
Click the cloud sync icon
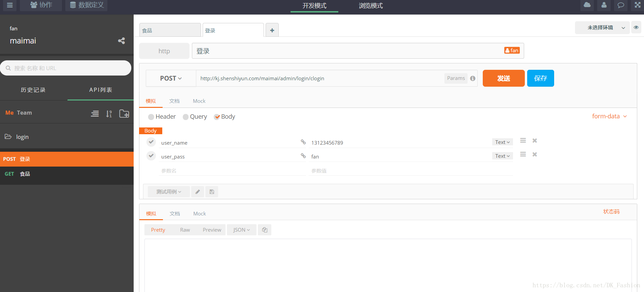pos(587,5)
